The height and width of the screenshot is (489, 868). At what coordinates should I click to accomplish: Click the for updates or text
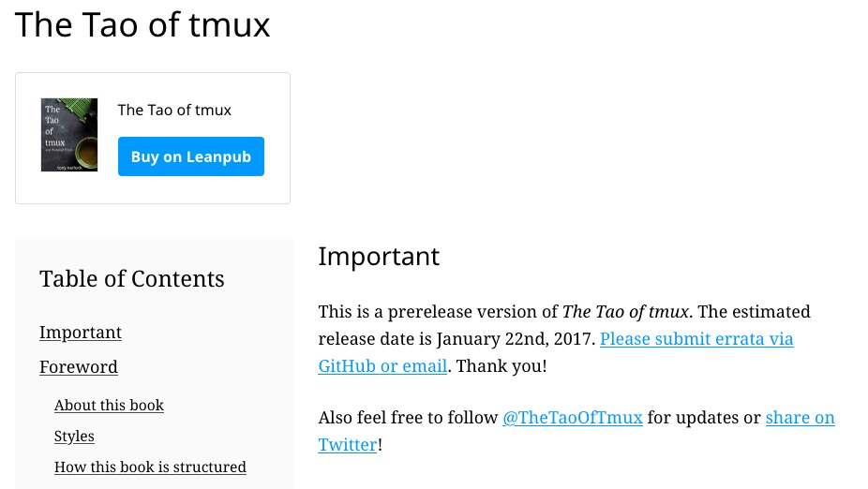(x=703, y=418)
